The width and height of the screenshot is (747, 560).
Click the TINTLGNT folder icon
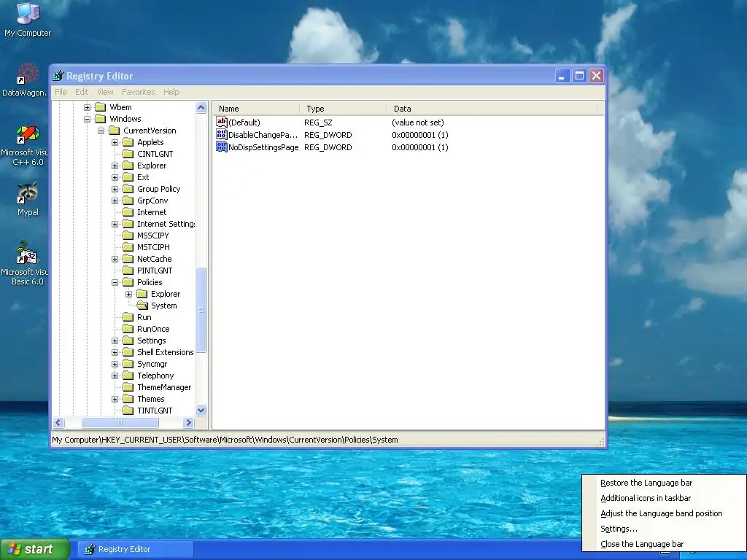click(x=128, y=411)
